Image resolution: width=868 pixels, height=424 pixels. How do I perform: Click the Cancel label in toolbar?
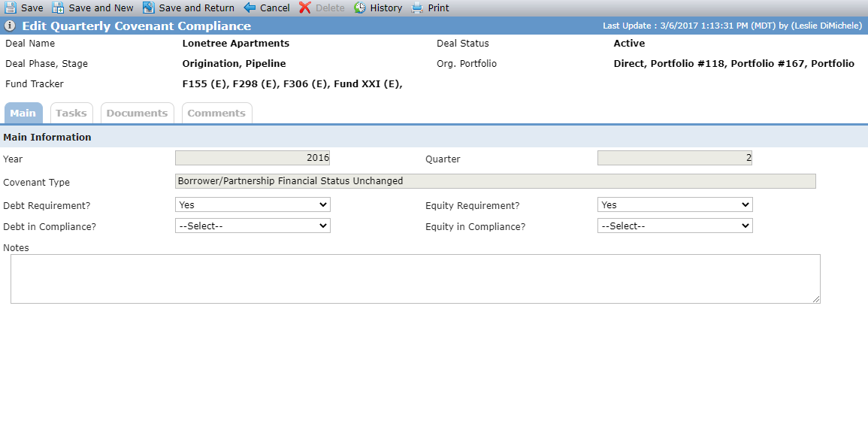click(275, 8)
